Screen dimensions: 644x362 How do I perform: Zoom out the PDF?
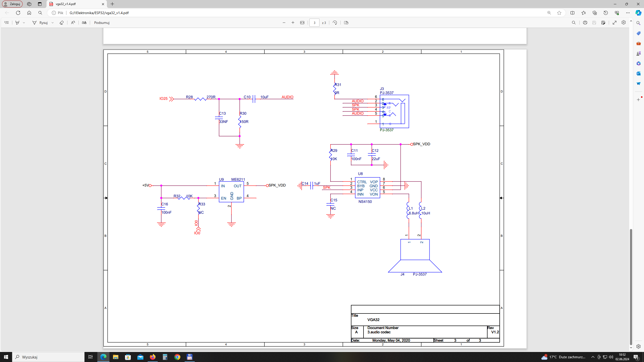tap(284, 23)
